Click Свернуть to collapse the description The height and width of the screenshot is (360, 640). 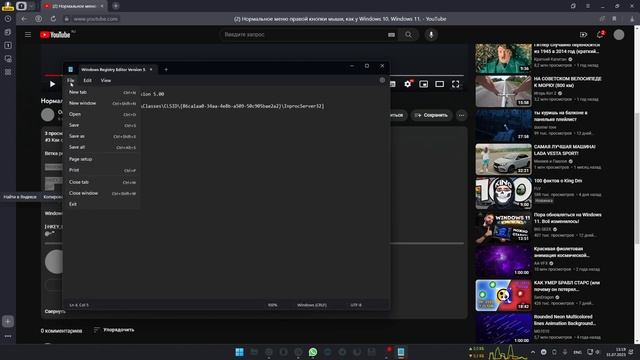[x=55, y=311]
